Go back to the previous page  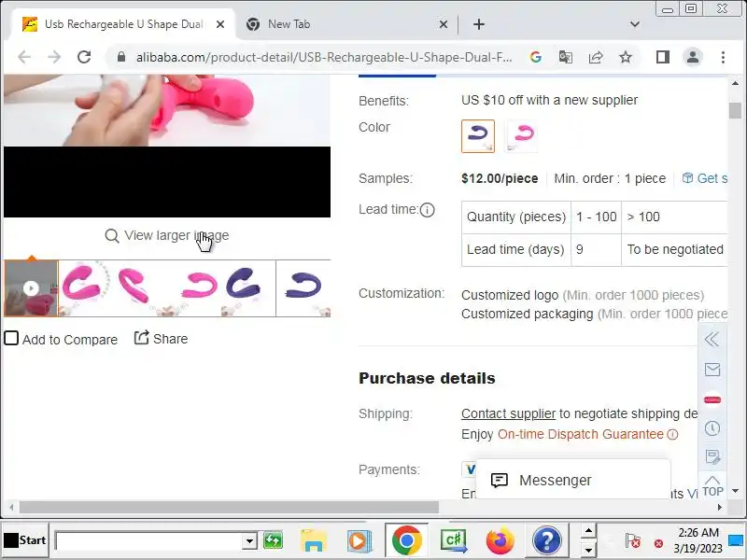click(24, 57)
